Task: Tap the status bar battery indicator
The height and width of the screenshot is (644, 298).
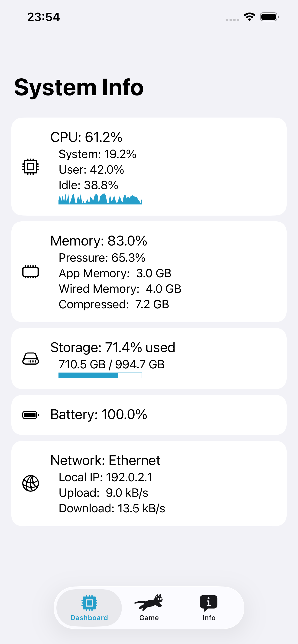Action: point(269,17)
